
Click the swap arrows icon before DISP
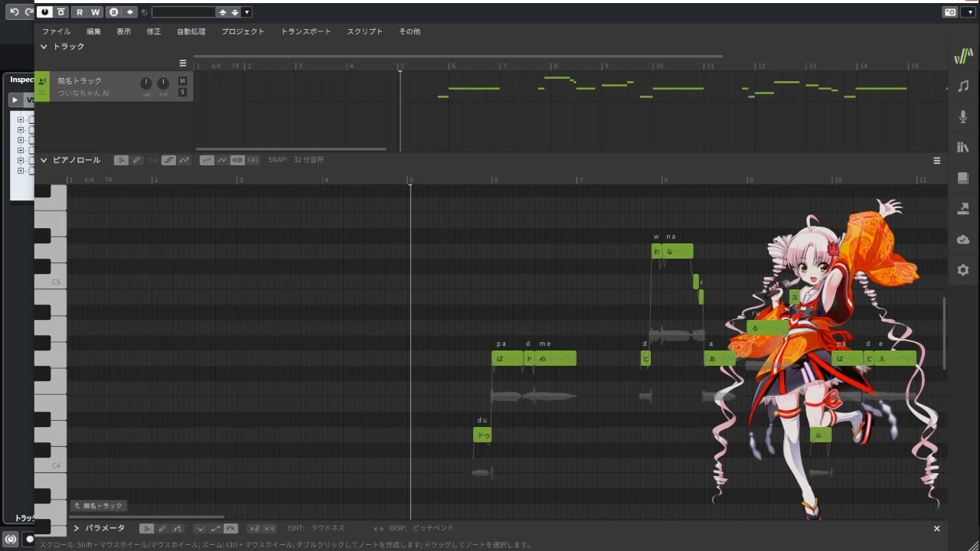click(378, 528)
